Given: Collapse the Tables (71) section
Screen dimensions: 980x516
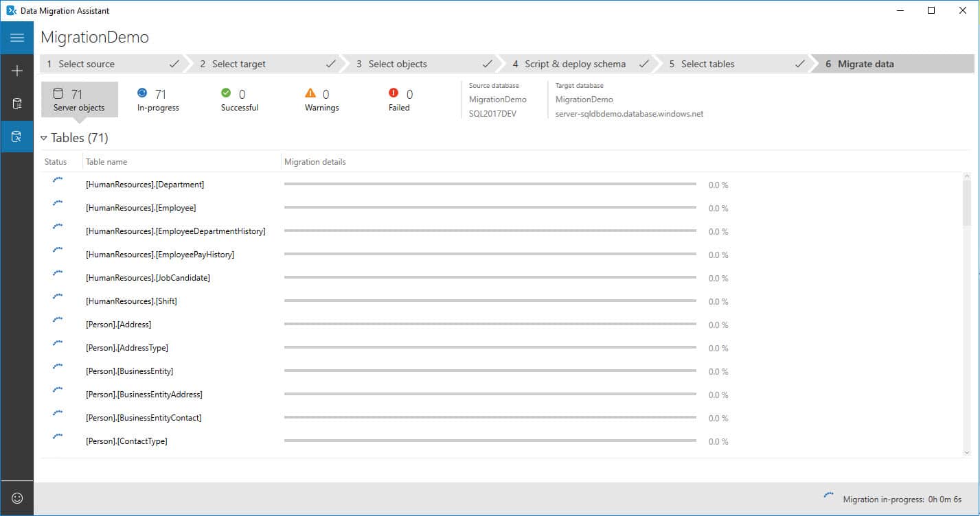Looking at the screenshot, I should click(x=44, y=138).
